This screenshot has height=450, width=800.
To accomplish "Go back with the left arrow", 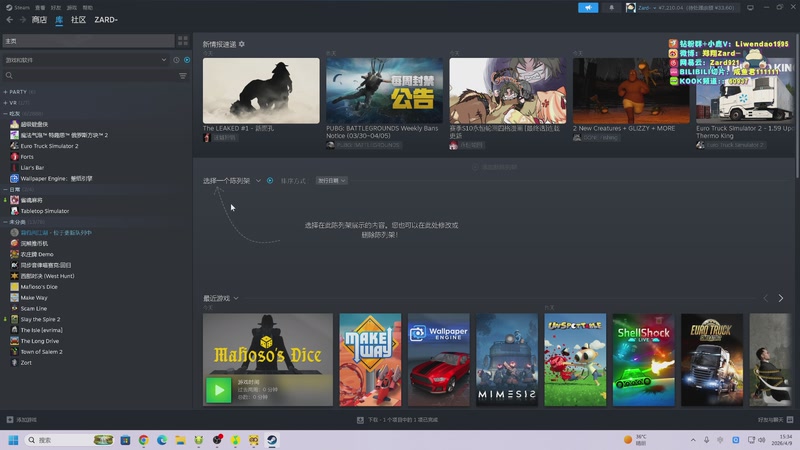I will pos(10,19).
